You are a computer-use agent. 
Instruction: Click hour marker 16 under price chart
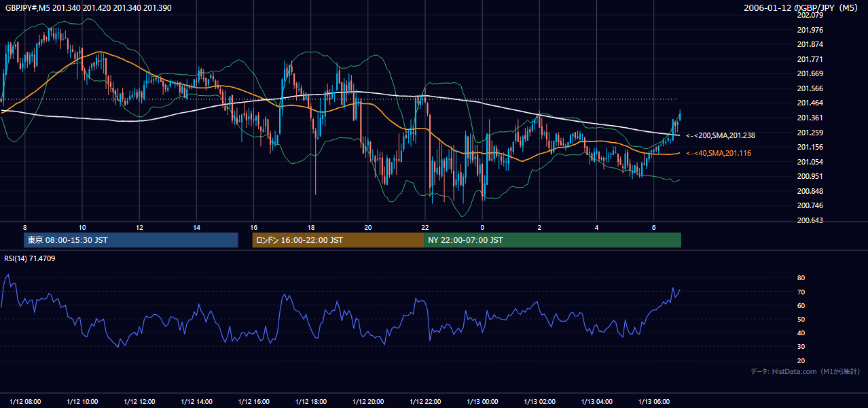(x=253, y=226)
